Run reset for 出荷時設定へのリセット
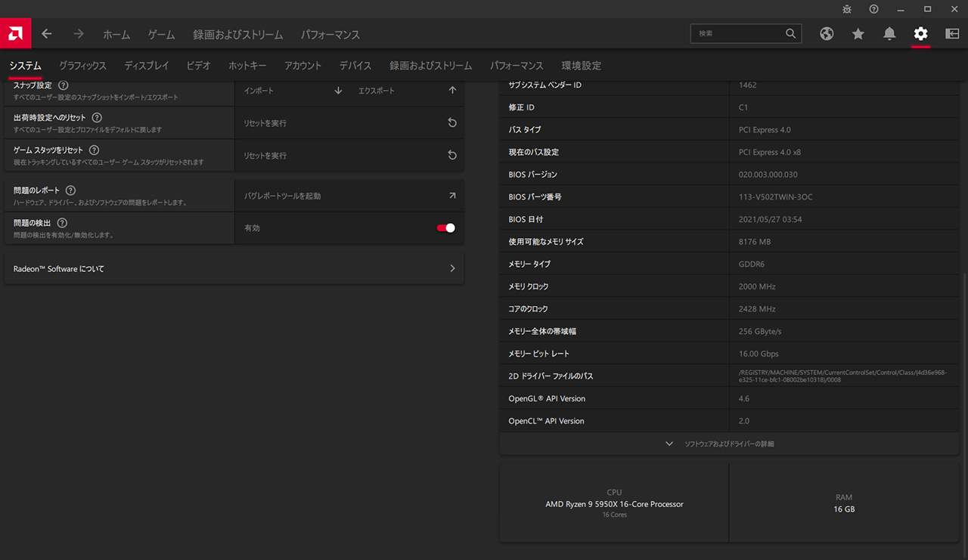The image size is (968, 560). 452,122
